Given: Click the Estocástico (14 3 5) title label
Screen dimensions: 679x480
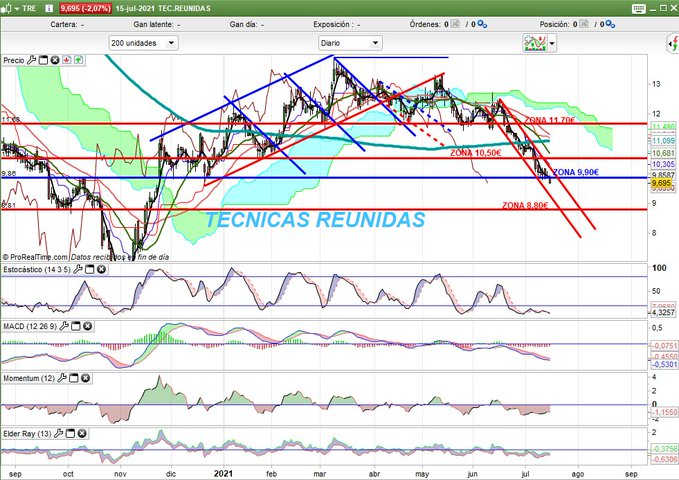Looking at the screenshot, I should [37, 269].
